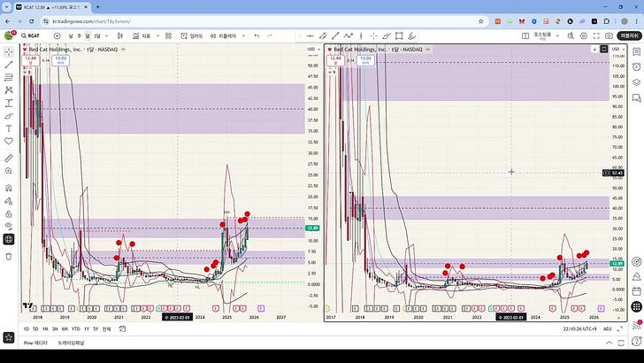Enter fullscreen mode
This screenshot has width=644, height=363.
tap(596, 35)
